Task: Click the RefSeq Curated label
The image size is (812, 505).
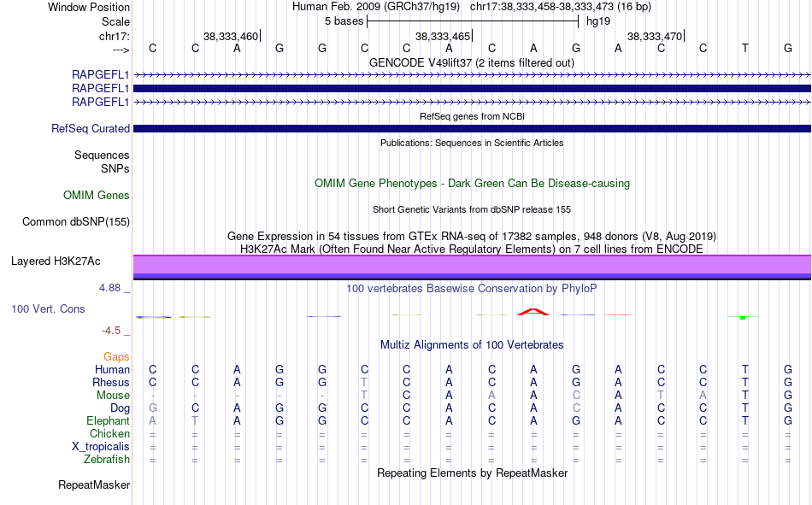Action: pos(91,128)
